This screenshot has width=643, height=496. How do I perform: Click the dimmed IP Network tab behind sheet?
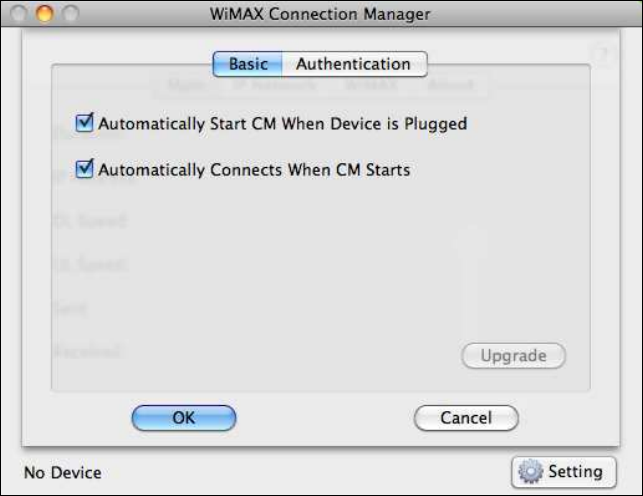(276, 86)
